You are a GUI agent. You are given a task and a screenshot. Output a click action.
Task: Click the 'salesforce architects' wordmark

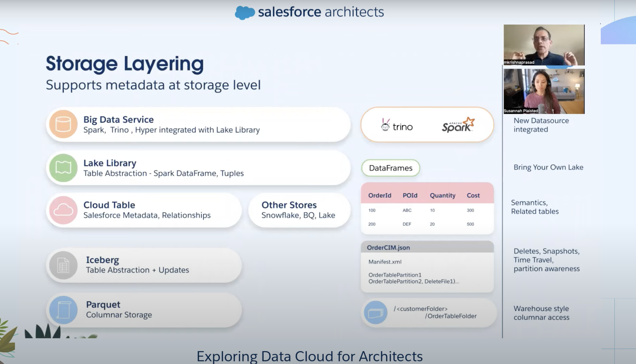click(321, 12)
